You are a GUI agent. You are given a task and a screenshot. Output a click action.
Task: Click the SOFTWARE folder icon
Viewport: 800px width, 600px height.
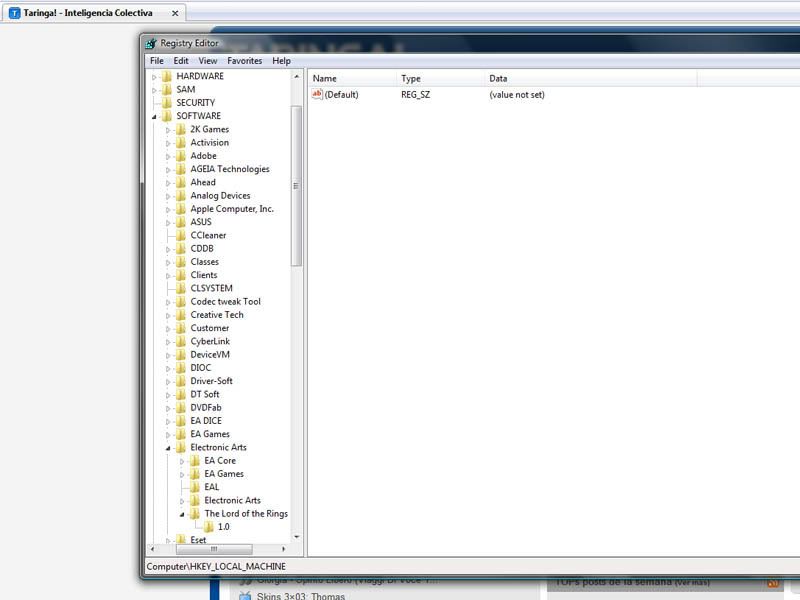167,116
